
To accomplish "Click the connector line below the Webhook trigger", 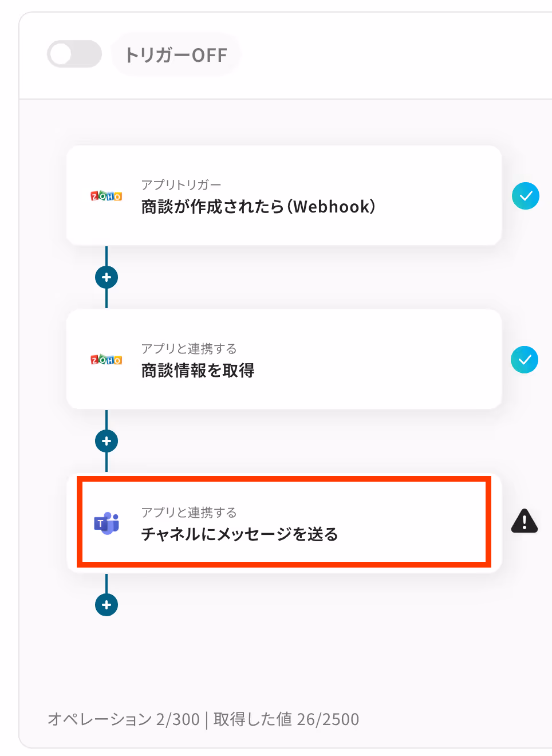I will 107,256.
